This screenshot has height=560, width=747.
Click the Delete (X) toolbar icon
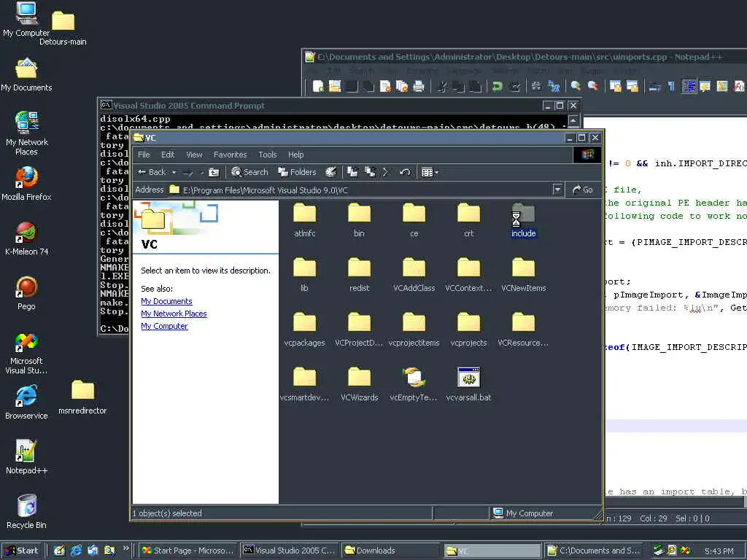pos(387,172)
